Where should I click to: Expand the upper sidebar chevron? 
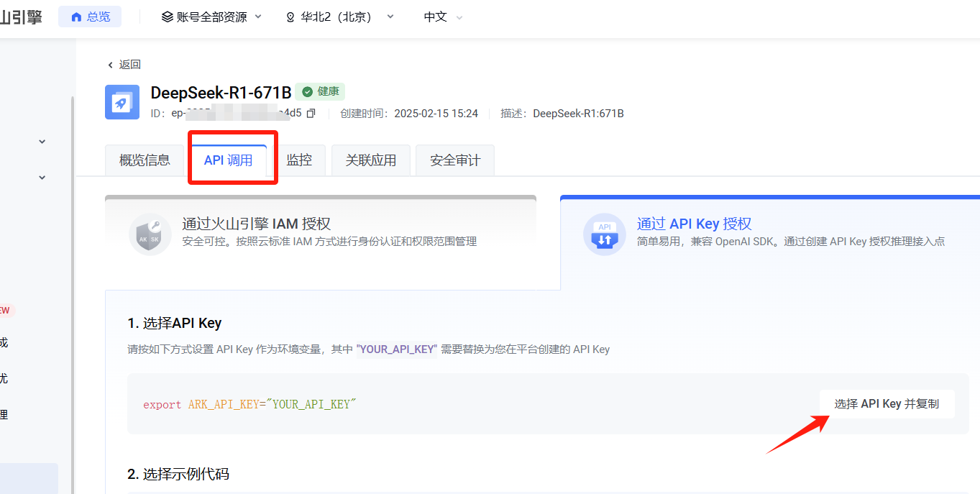[42, 142]
